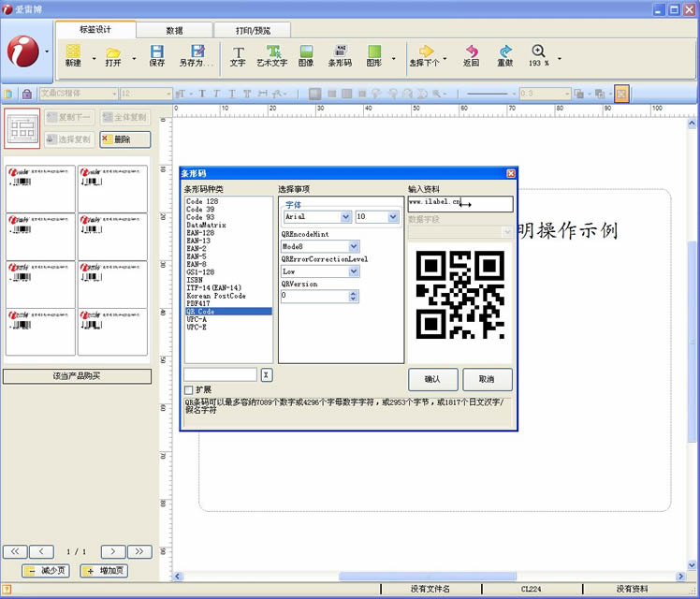Click the highlighted orange icon at format bar end
Viewport: 700px width, 599px height.
point(621,94)
